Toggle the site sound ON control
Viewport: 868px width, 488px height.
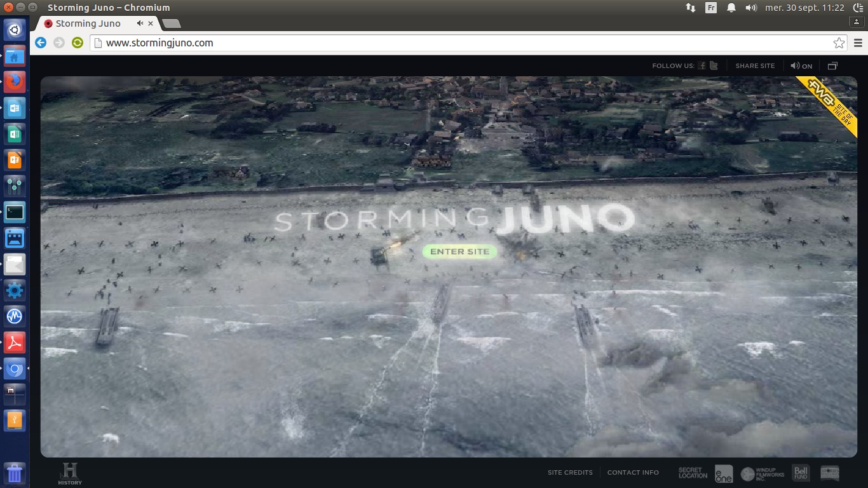801,65
